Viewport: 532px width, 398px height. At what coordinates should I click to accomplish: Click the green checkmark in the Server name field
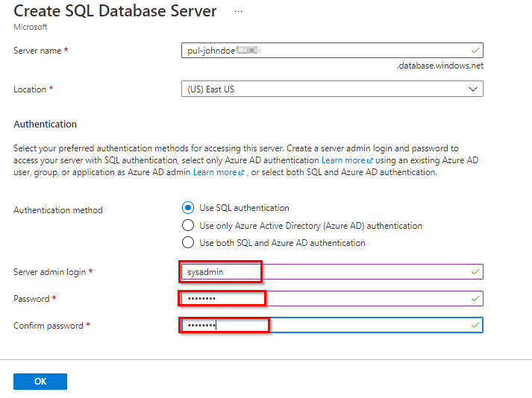click(475, 51)
